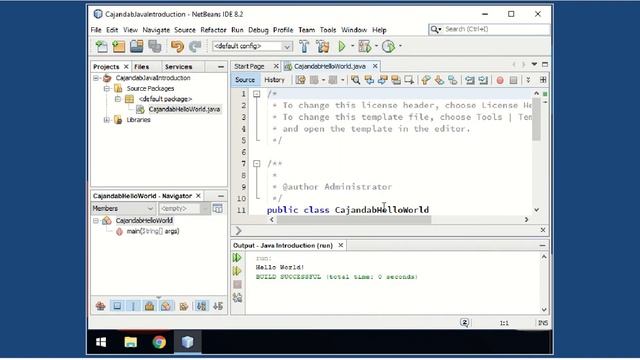Viewport: 640px width, 360px height.
Task: Click the editor horizontal scrollbar
Action: pyautogui.click(x=354, y=220)
